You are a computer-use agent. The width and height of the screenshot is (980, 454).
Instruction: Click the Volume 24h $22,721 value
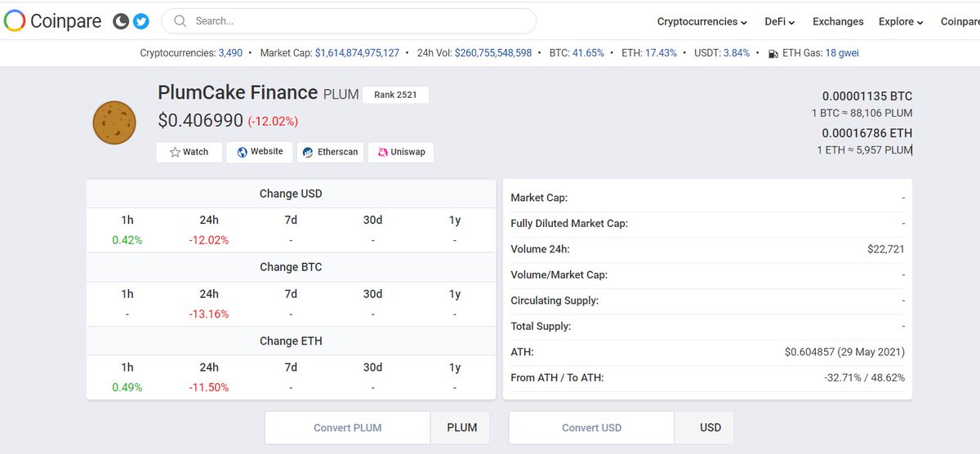pyautogui.click(x=886, y=249)
